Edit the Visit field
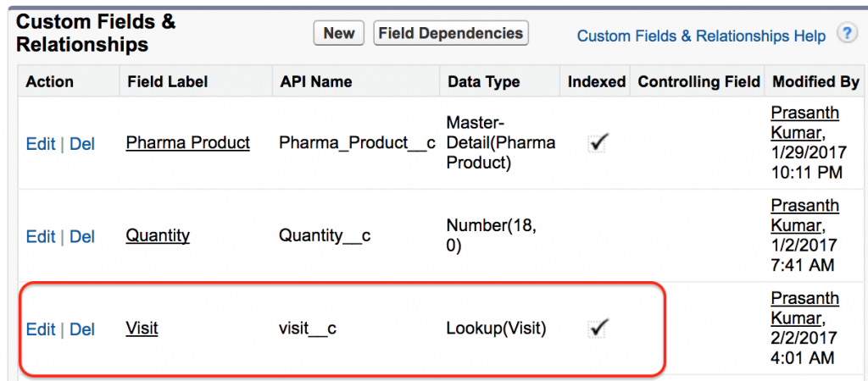 pyautogui.click(x=41, y=329)
